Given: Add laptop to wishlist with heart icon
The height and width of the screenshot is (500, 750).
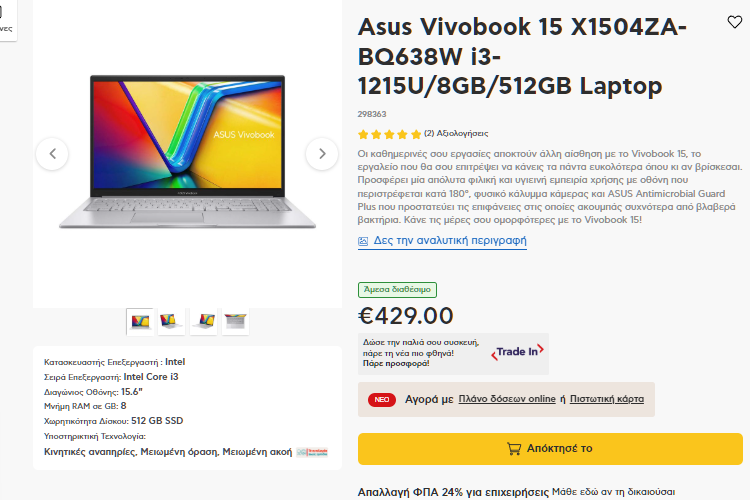Looking at the screenshot, I should [734, 22].
